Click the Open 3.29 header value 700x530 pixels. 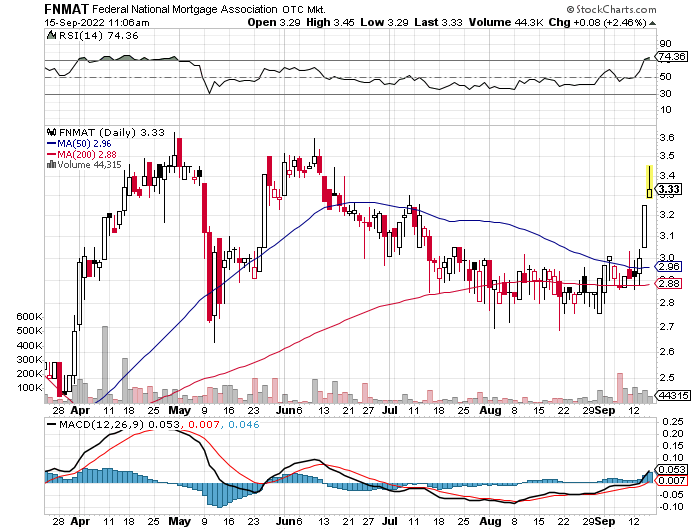pos(274,22)
